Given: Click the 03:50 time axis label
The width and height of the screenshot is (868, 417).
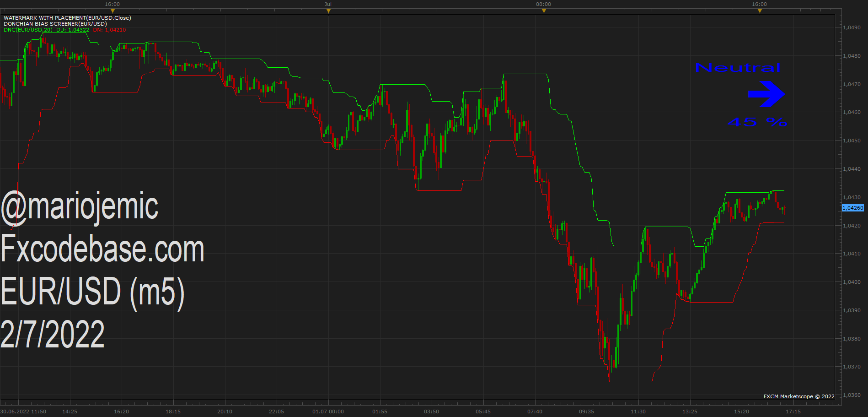Looking at the screenshot, I should [431, 412].
